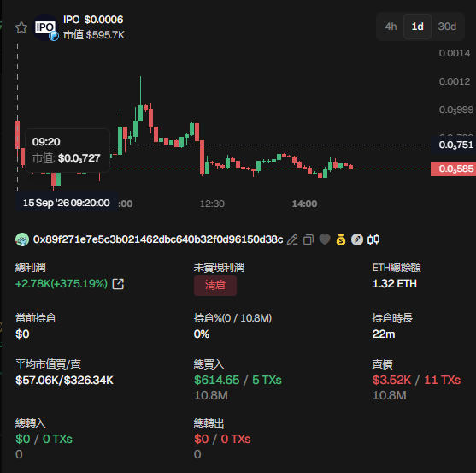
Task: Edit wallet name with pencil icon
Action: point(292,239)
